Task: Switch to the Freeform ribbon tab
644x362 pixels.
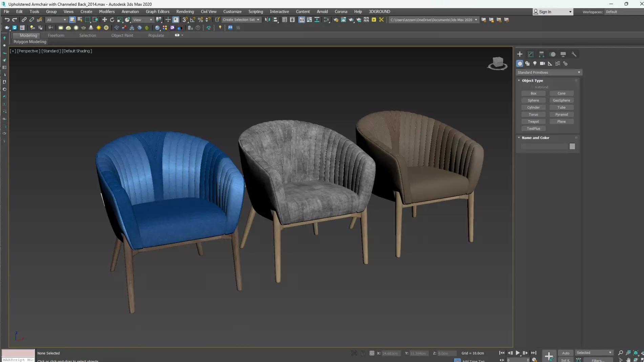Action: [56, 35]
